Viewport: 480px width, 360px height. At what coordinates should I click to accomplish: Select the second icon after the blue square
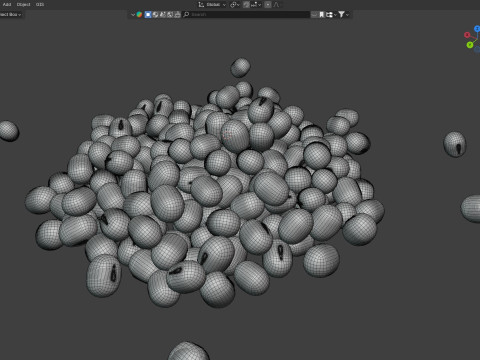(x=155, y=15)
